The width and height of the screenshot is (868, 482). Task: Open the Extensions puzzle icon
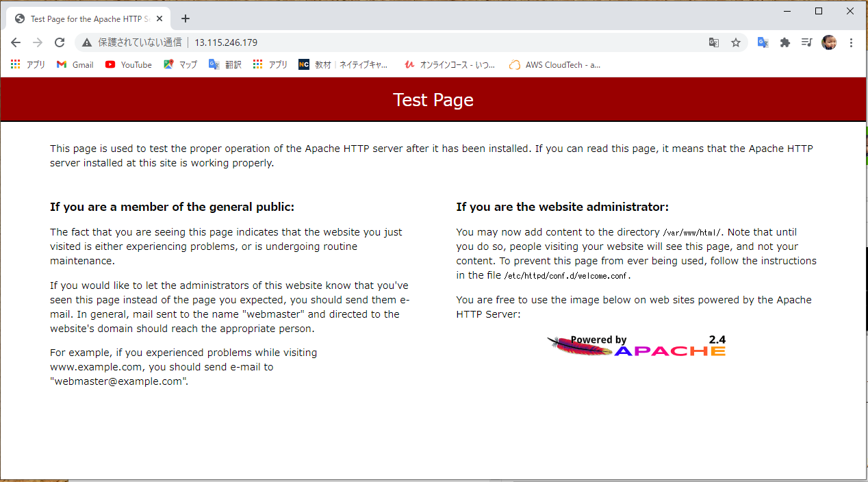pos(785,42)
